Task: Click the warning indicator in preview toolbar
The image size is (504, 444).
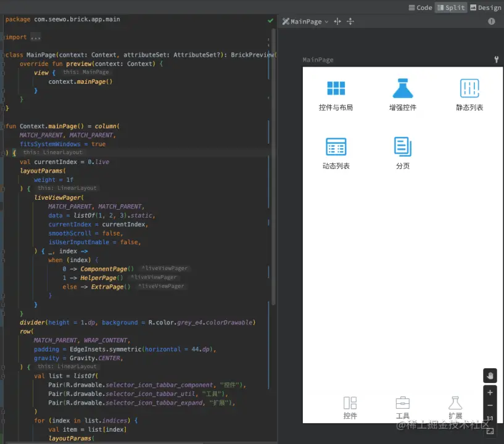Action: (492, 22)
